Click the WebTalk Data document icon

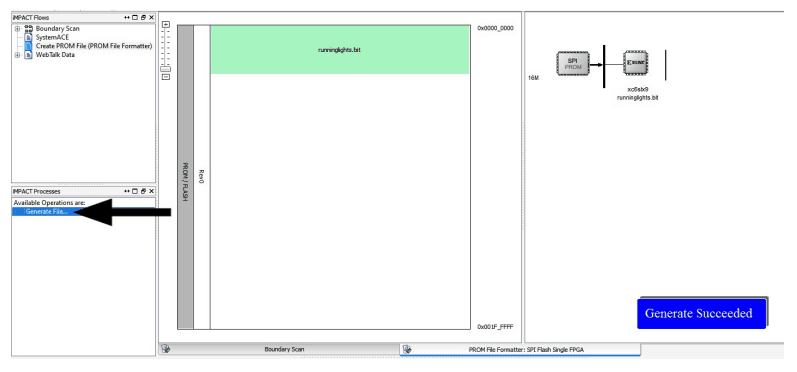[x=28, y=55]
